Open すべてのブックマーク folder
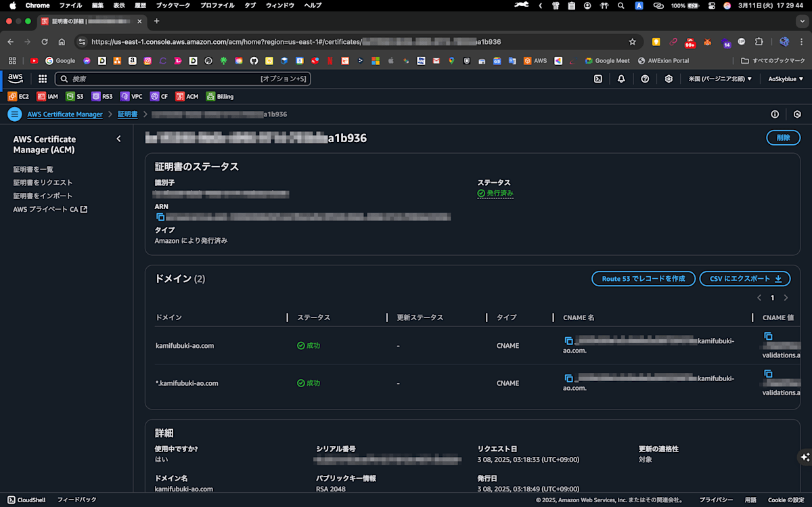 [x=773, y=61]
